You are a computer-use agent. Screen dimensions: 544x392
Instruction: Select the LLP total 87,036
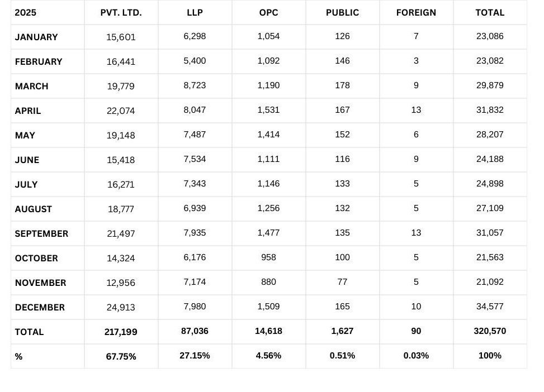pos(195,331)
